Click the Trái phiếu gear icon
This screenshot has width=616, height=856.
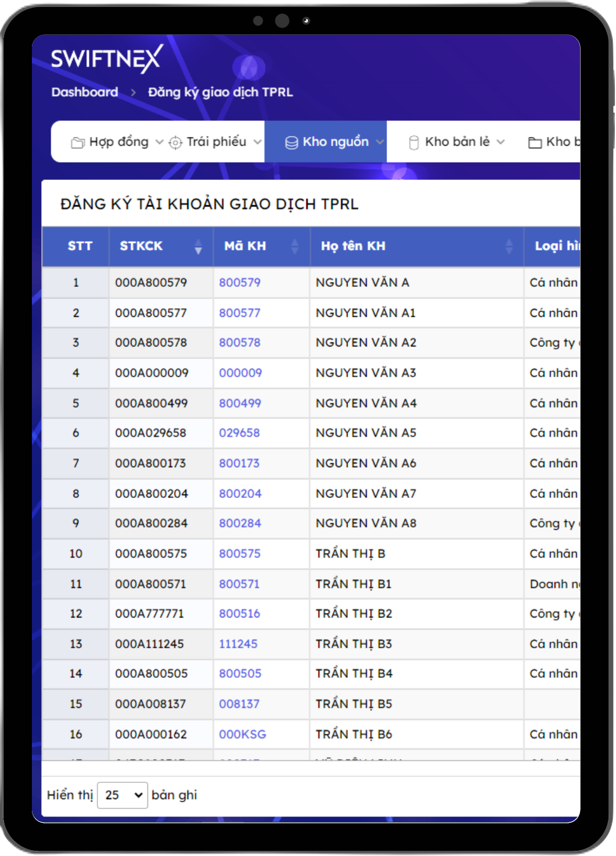(x=175, y=143)
